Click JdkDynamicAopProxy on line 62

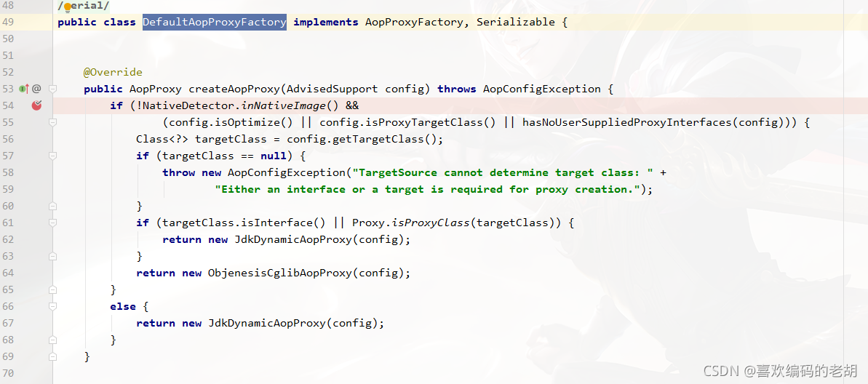pos(292,239)
